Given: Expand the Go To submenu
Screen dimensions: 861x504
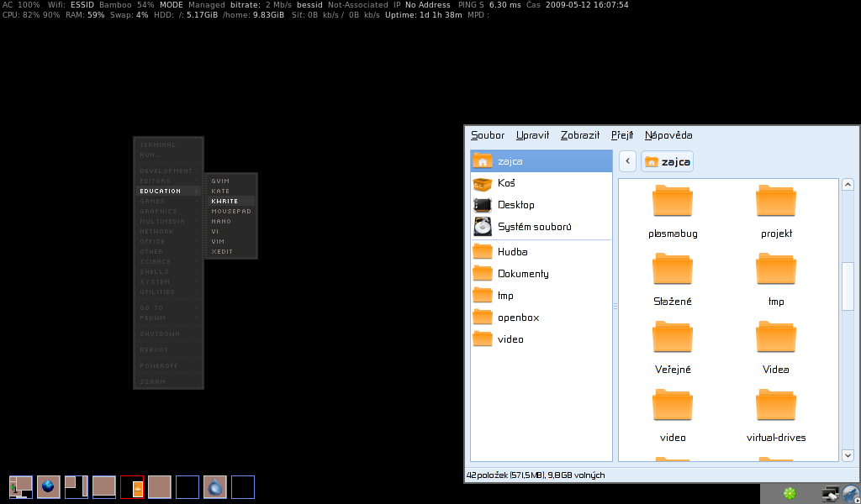Looking at the screenshot, I should pyautogui.click(x=168, y=308).
